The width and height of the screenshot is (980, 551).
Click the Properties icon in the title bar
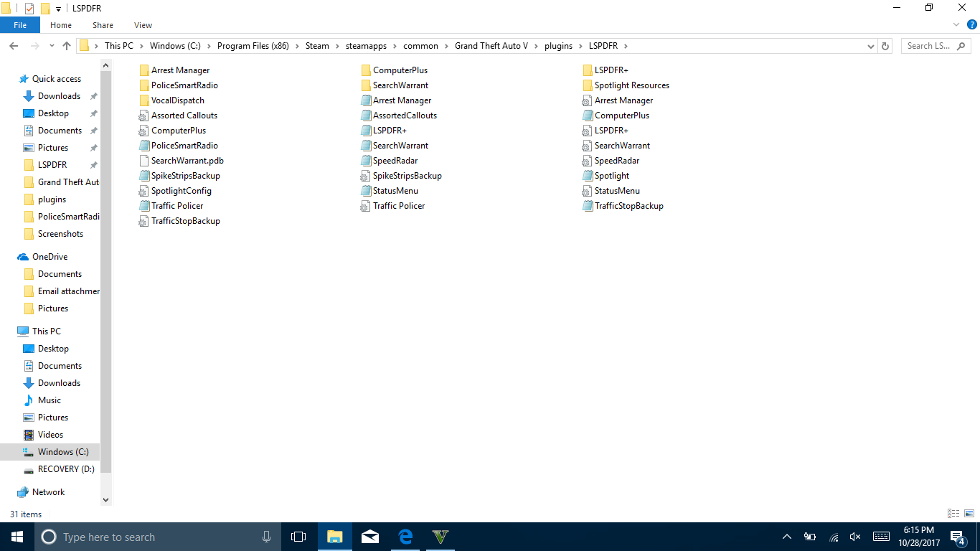tap(29, 8)
